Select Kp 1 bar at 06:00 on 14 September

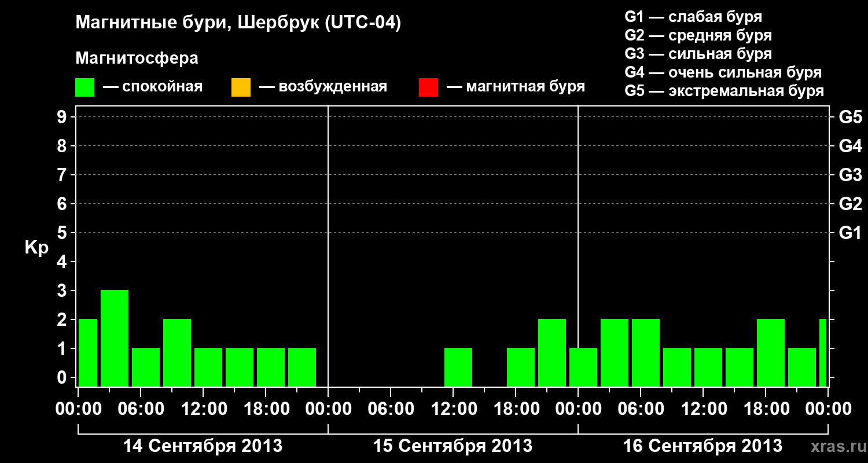(146, 367)
